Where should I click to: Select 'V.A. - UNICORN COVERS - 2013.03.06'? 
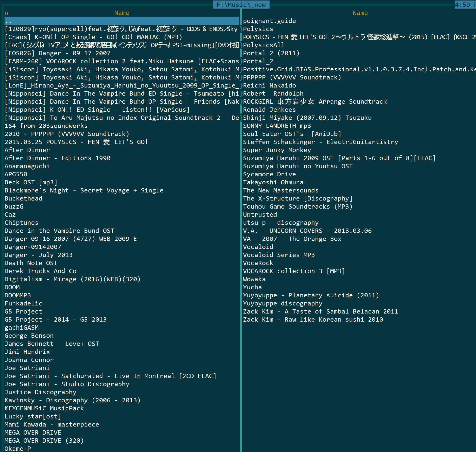(307, 231)
